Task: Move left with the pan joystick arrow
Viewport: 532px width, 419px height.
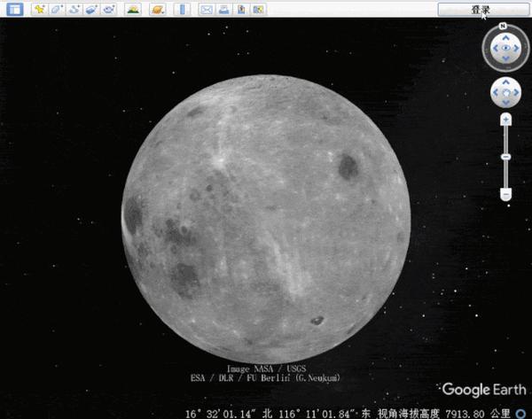Action: pos(496,92)
